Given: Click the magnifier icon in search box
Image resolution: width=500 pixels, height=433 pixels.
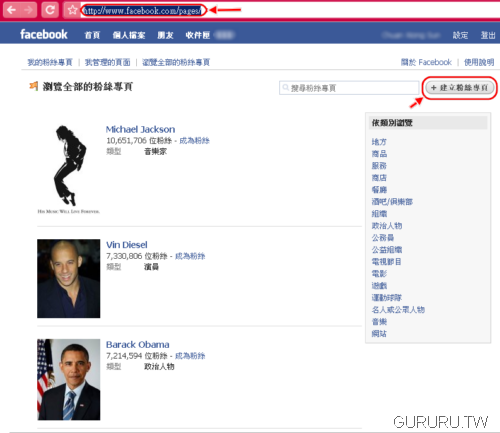Looking at the screenshot, I should [x=285, y=88].
